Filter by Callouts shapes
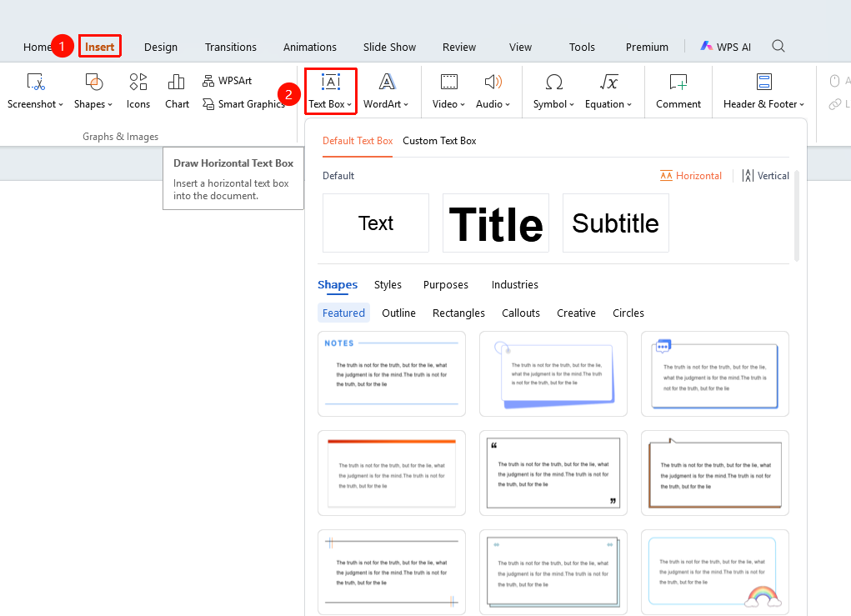Image resolution: width=851 pixels, height=616 pixels. [520, 313]
